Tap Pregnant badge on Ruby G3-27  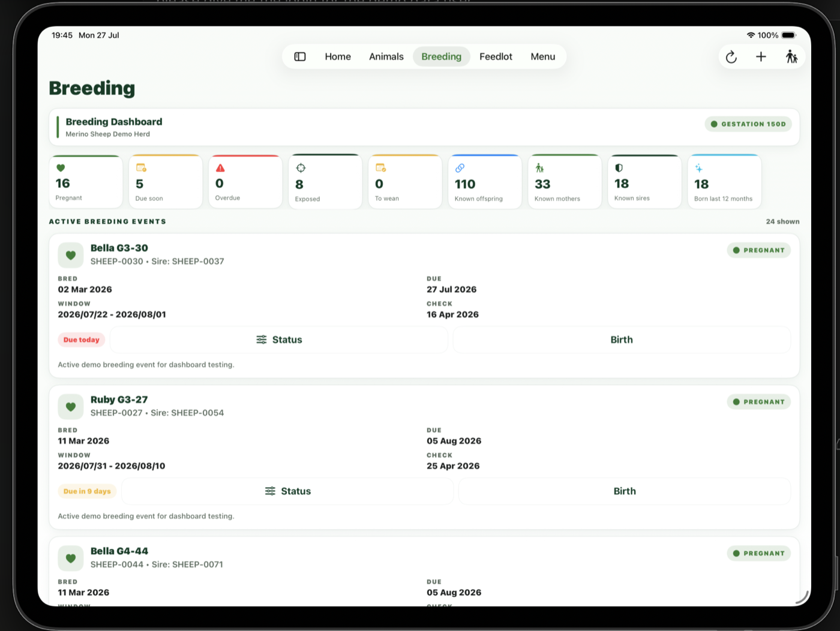(758, 402)
